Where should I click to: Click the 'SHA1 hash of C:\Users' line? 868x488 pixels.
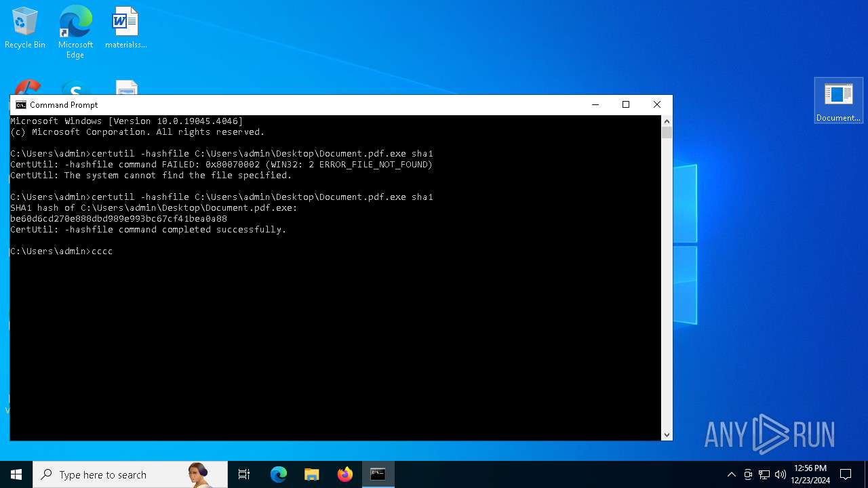154,208
